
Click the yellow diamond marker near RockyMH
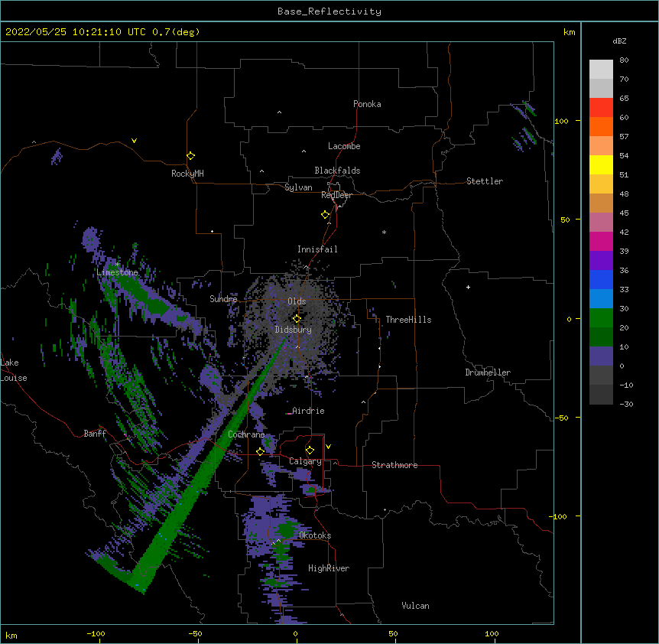[x=190, y=156]
